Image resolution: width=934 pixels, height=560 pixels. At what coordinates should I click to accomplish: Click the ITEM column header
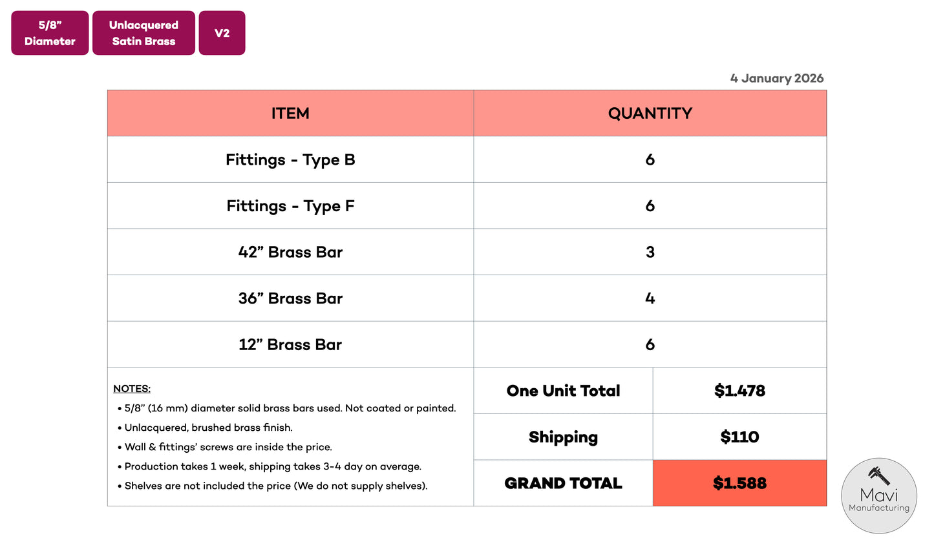pyautogui.click(x=290, y=114)
